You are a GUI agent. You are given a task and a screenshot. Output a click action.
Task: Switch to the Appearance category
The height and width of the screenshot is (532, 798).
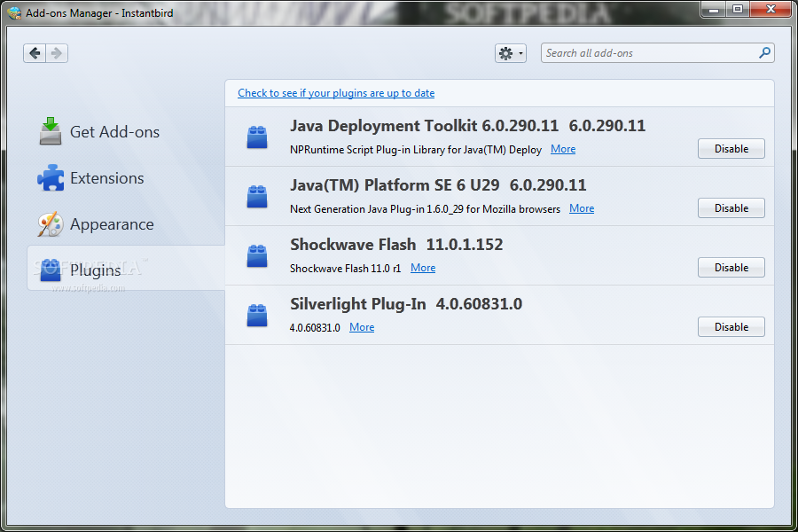[x=126, y=224]
